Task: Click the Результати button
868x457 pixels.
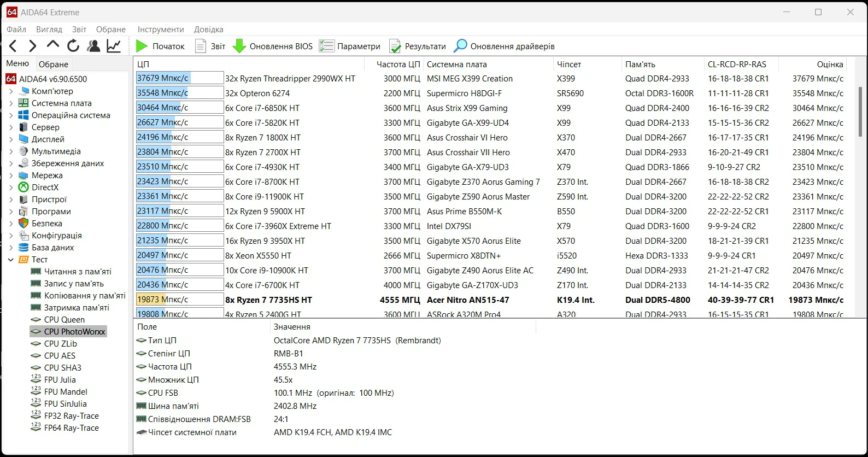Action: tap(418, 46)
